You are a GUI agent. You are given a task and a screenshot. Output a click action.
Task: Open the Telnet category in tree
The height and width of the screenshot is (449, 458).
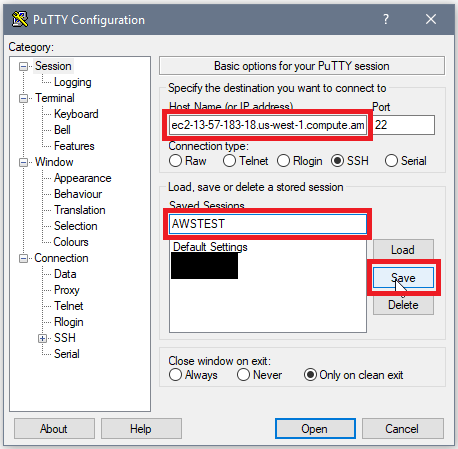pos(69,306)
